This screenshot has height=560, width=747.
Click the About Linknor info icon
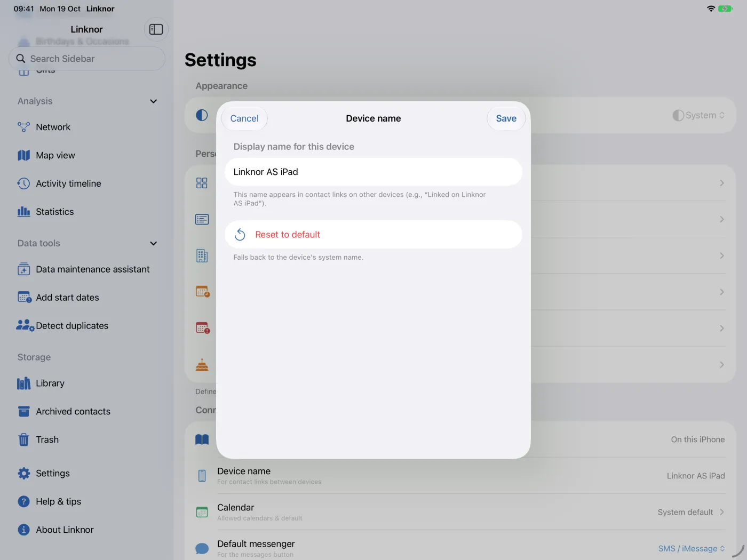pos(23,530)
